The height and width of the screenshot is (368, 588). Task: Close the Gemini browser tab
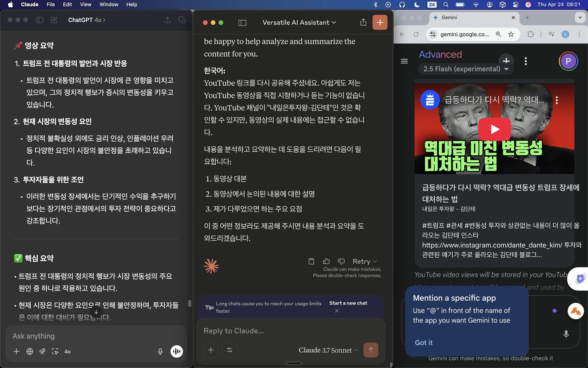tap(513, 18)
